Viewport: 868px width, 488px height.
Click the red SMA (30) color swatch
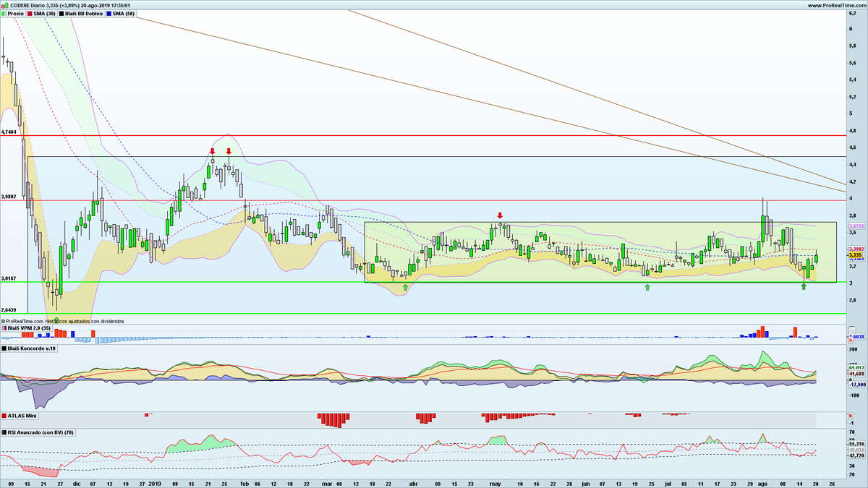tap(30, 14)
